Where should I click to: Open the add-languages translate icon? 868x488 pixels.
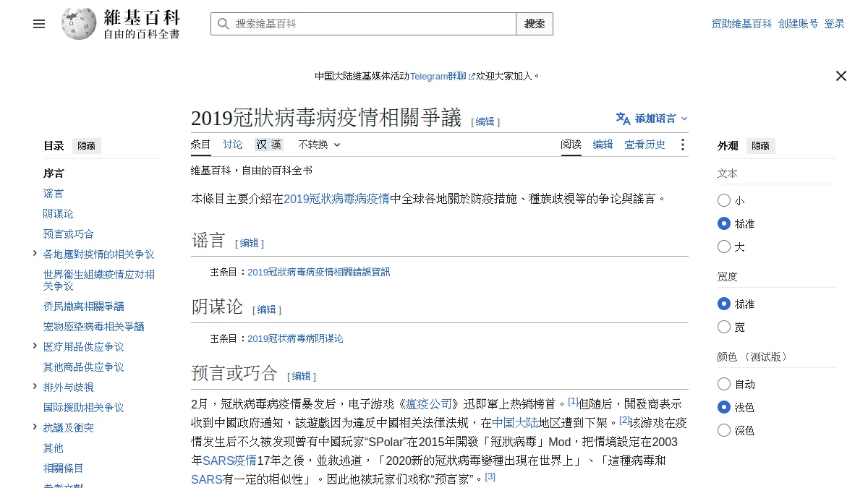pyautogui.click(x=623, y=118)
